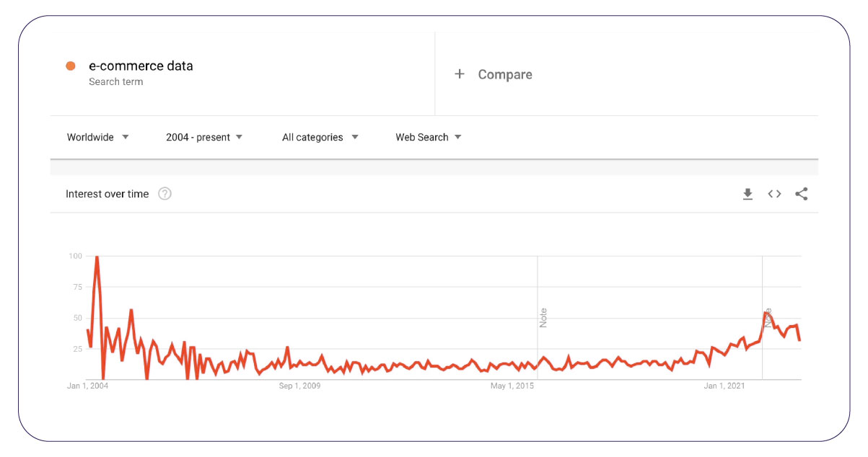868x457 pixels.
Task: Expand the 2004 - present time range
Action: click(x=204, y=137)
